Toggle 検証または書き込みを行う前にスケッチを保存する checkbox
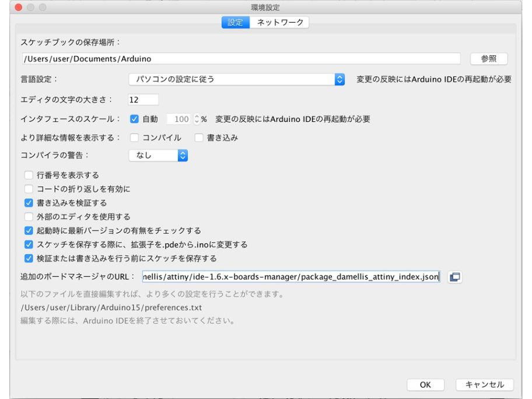532x399 pixels. pyautogui.click(x=29, y=258)
